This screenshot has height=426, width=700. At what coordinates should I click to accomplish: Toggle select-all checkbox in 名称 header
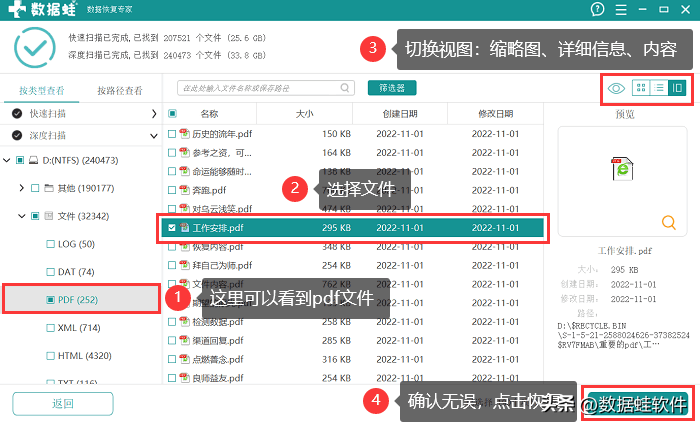[172, 114]
